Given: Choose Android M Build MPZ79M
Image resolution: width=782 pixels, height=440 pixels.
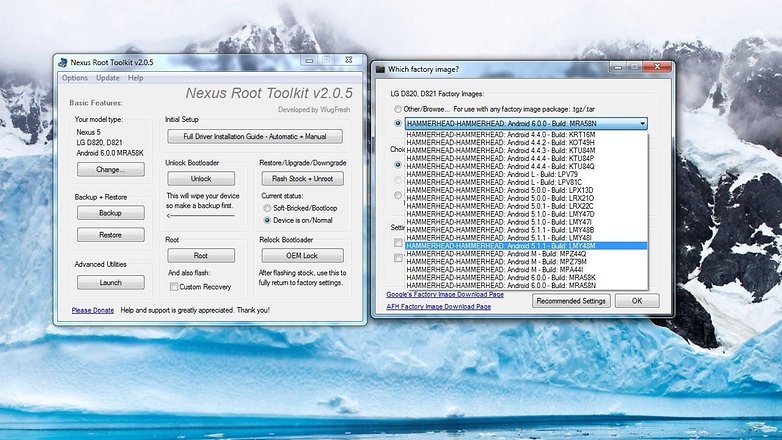Looking at the screenshot, I should (526, 262).
